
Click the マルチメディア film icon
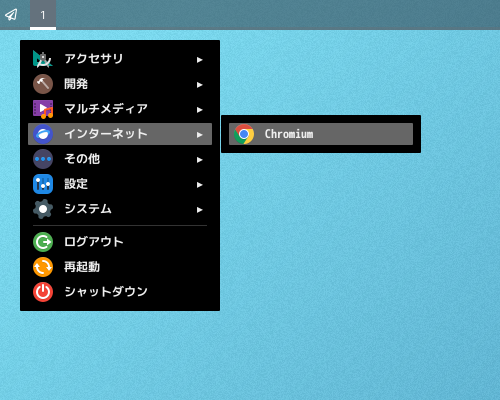pos(43,109)
